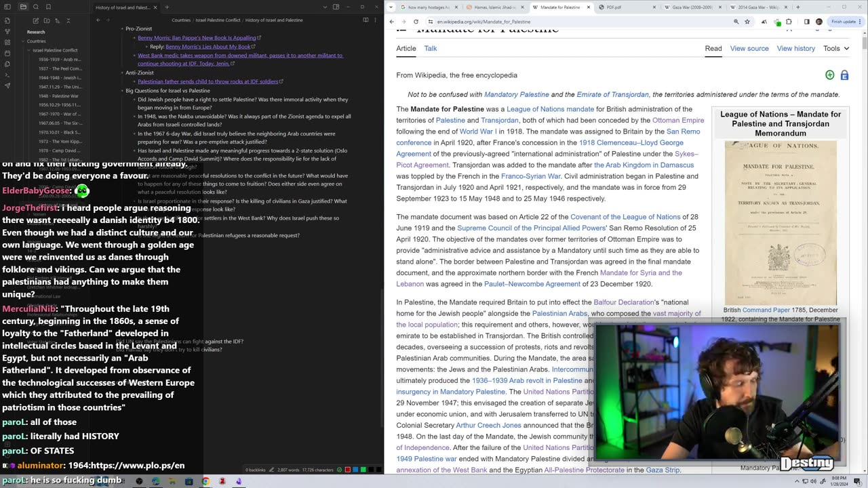Close the History of Israel and Palestine tab

point(155,7)
